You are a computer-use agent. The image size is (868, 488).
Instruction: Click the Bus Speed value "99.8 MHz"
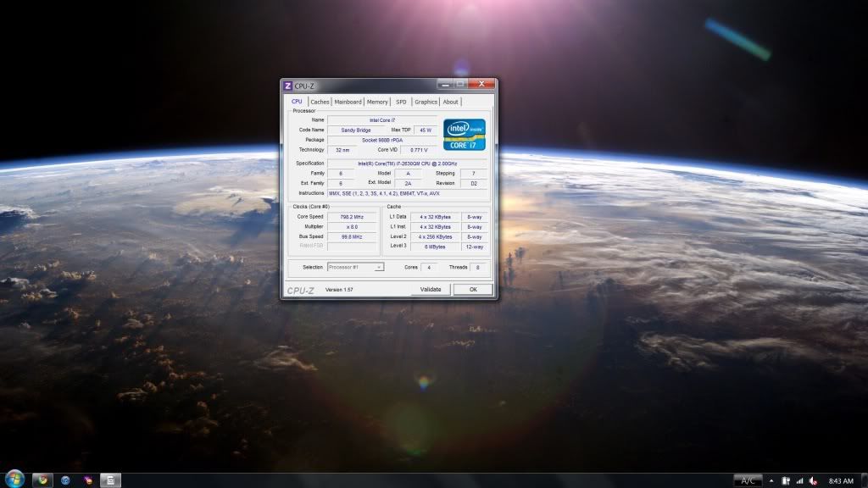(x=352, y=237)
